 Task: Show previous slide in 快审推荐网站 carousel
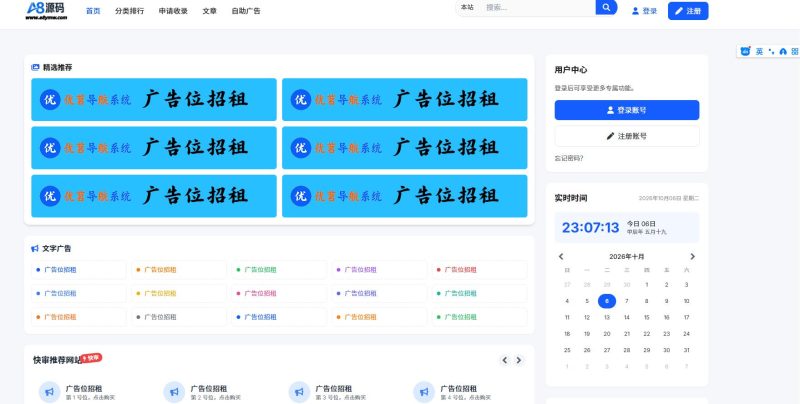click(x=505, y=360)
